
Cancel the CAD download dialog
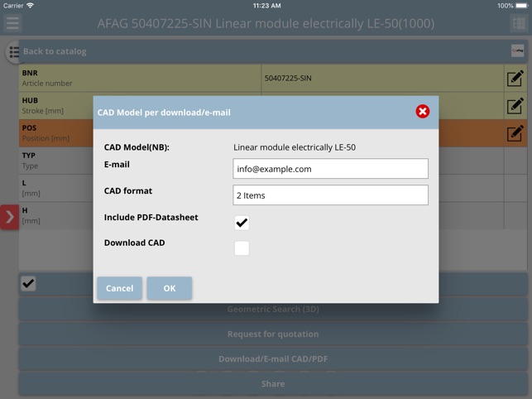pos(119,288)
